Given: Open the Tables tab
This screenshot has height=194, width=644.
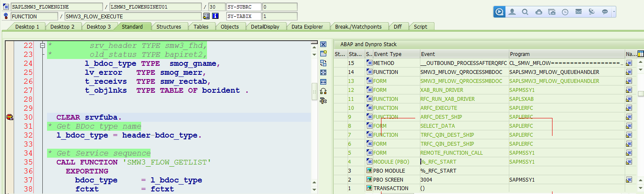Looking at the screenshot, I should pos(201,26).
